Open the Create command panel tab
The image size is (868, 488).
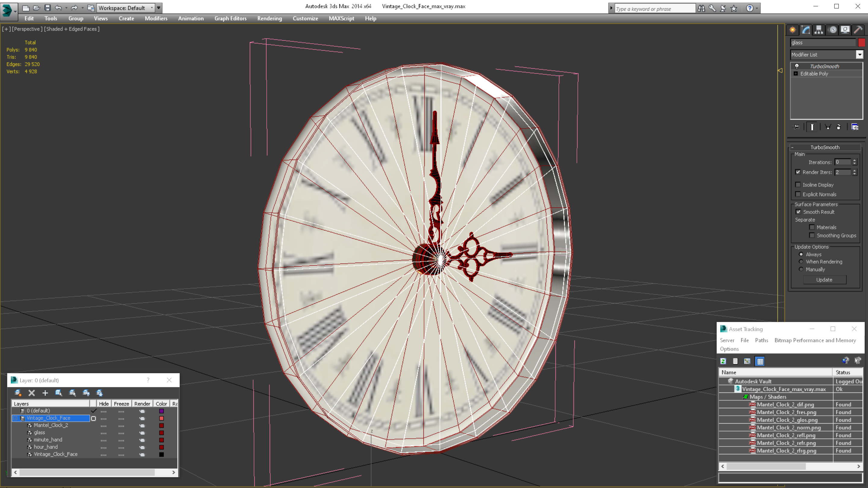[793, 30]
